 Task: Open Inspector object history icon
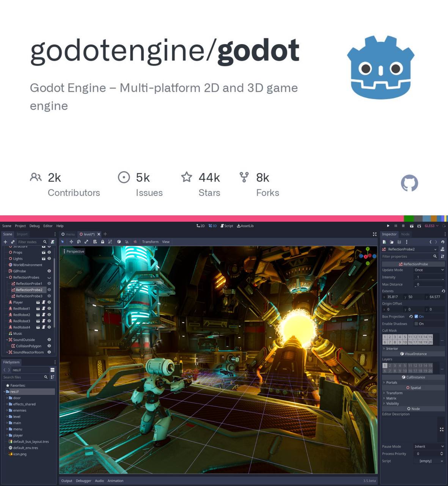click(443, 242)
